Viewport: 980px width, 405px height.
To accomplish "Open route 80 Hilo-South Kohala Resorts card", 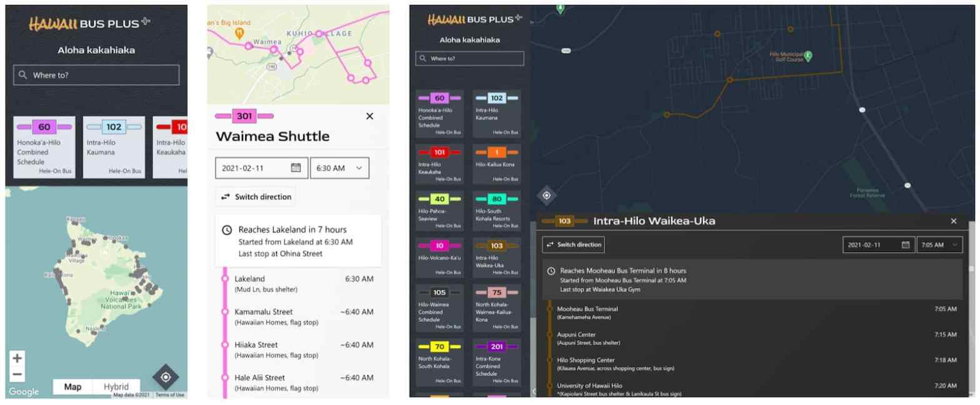I will pos(497,209).
